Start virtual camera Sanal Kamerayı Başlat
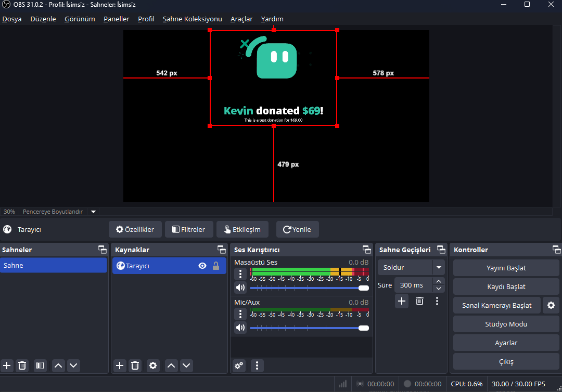 [x=497, y=305]
